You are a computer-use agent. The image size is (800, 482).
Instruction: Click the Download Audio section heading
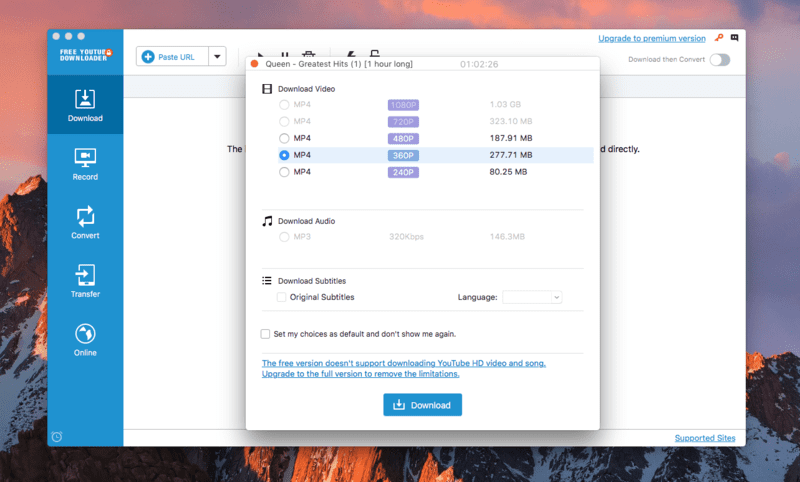tap(306, 221)
